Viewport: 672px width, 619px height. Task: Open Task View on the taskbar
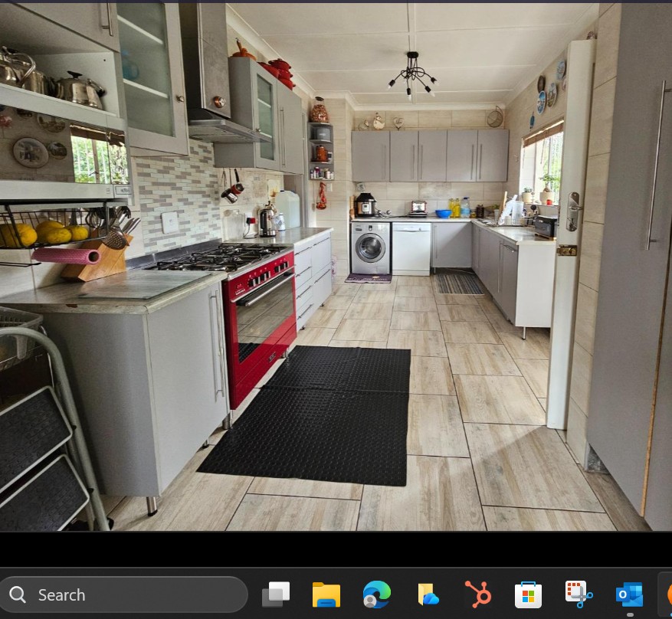point(276,594)
